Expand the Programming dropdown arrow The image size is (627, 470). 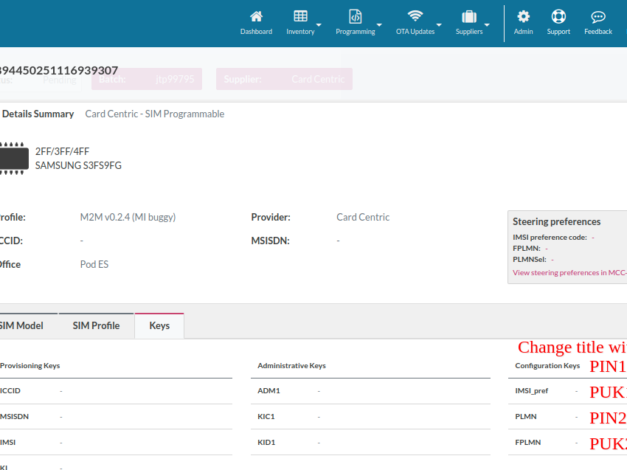click(380, 24)
